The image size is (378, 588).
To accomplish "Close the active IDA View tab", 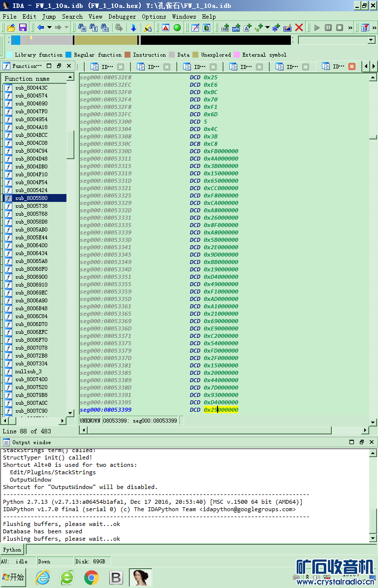I will pyautogui.click(x=352, y=66).
